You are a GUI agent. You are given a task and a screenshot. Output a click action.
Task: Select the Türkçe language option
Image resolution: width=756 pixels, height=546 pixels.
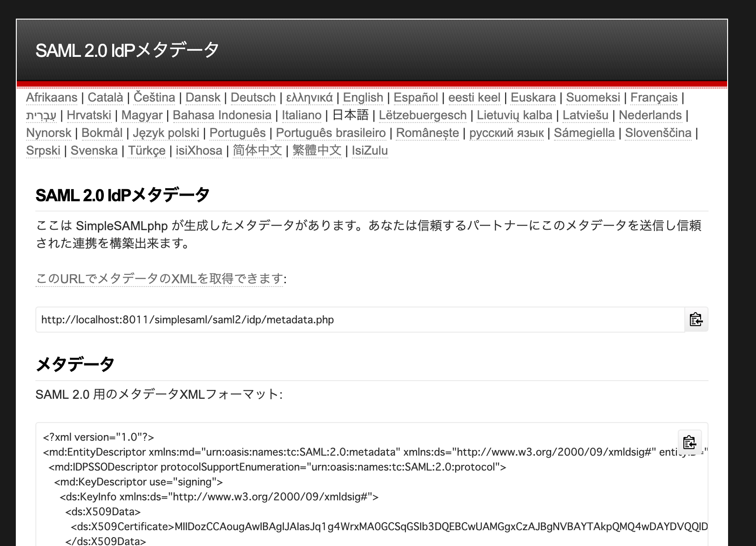(x=147, y=150)
